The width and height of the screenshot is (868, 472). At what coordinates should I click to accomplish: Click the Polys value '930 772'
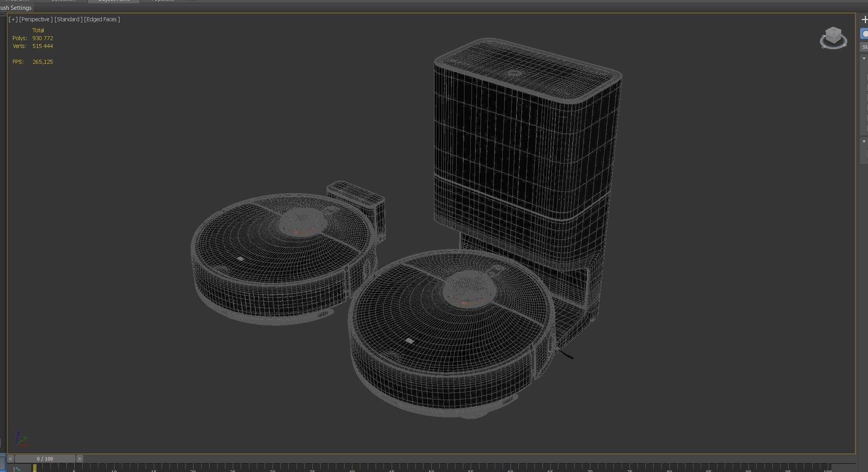(x=42, y=38)
